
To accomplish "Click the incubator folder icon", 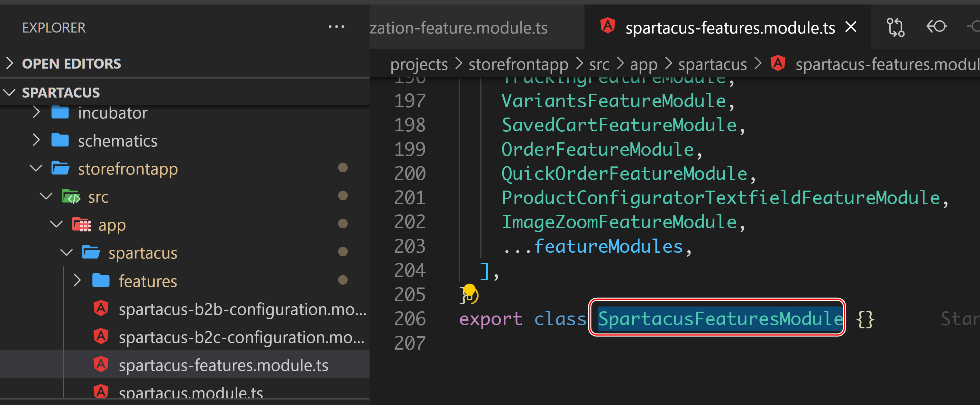I will coord(60,113).
